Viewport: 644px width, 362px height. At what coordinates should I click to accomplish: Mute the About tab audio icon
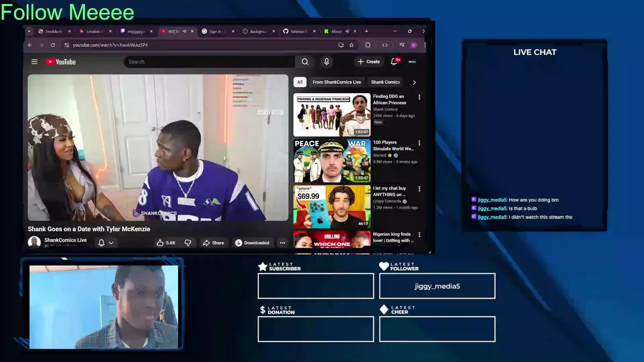(347, 31)
